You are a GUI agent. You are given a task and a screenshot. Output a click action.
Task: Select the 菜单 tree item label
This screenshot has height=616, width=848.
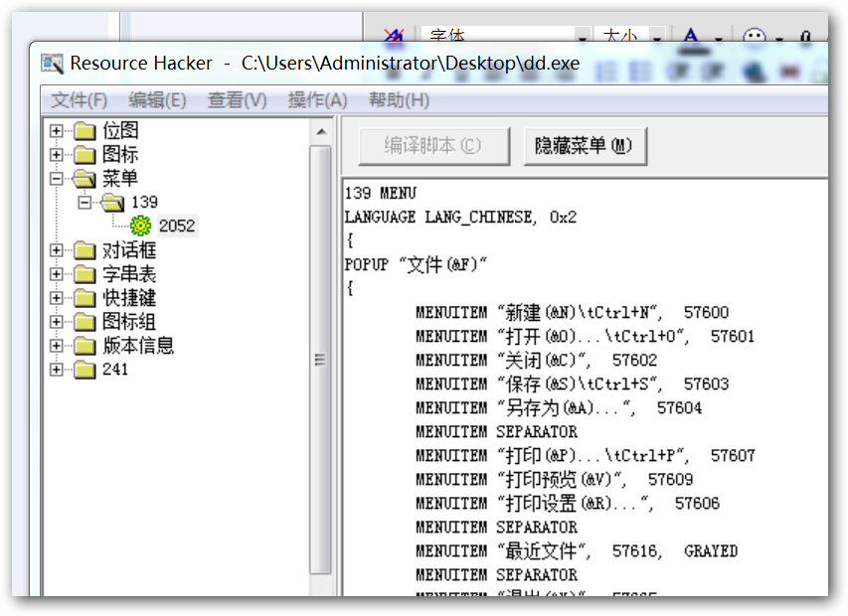(120, 178)
